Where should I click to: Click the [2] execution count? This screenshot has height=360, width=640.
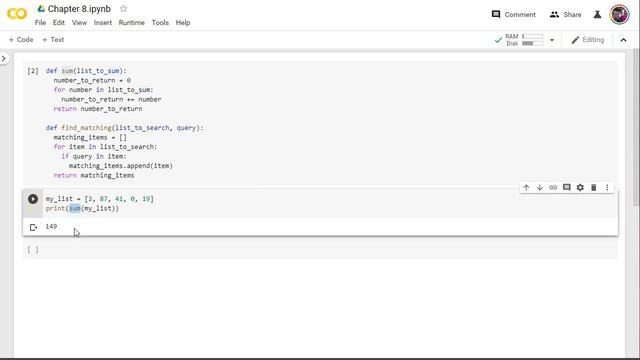(33, 71)
